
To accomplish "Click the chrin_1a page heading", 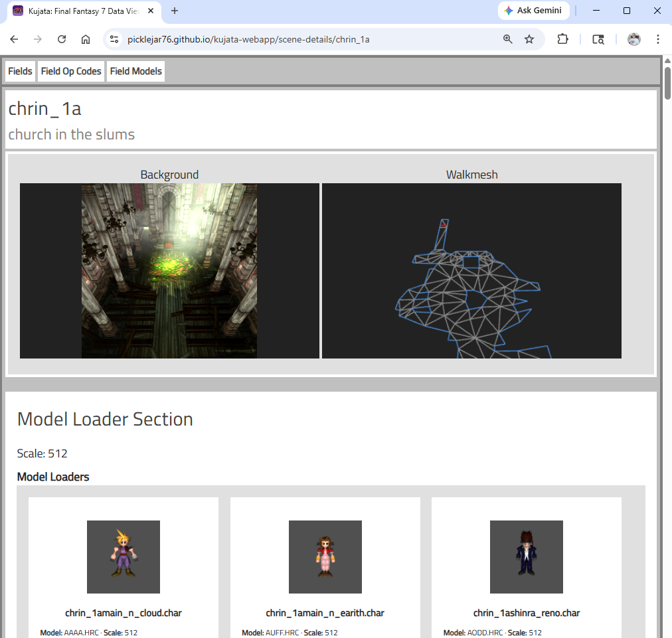I will (44, 109).
